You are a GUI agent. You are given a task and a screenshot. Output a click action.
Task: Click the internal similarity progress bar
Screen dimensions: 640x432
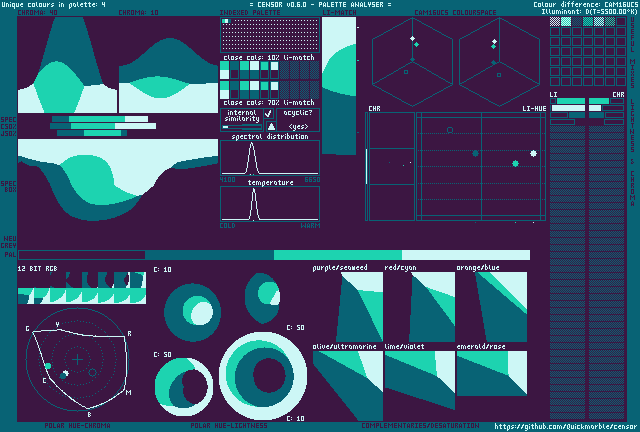(242, 127)
